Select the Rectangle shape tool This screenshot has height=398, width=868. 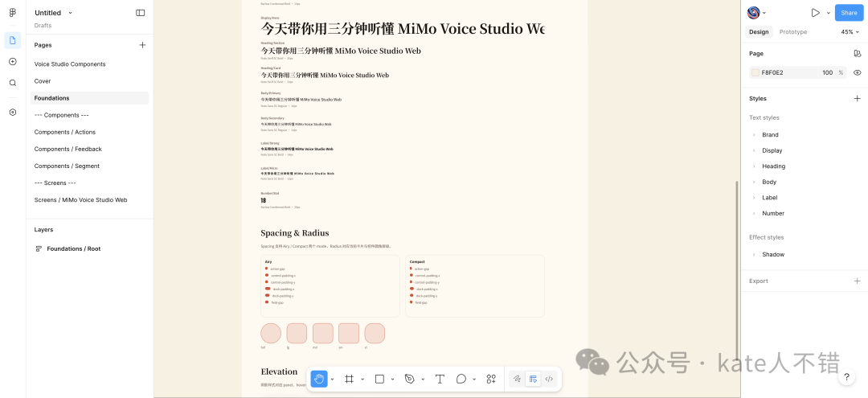pyautogui.click(x=380, y=379)
